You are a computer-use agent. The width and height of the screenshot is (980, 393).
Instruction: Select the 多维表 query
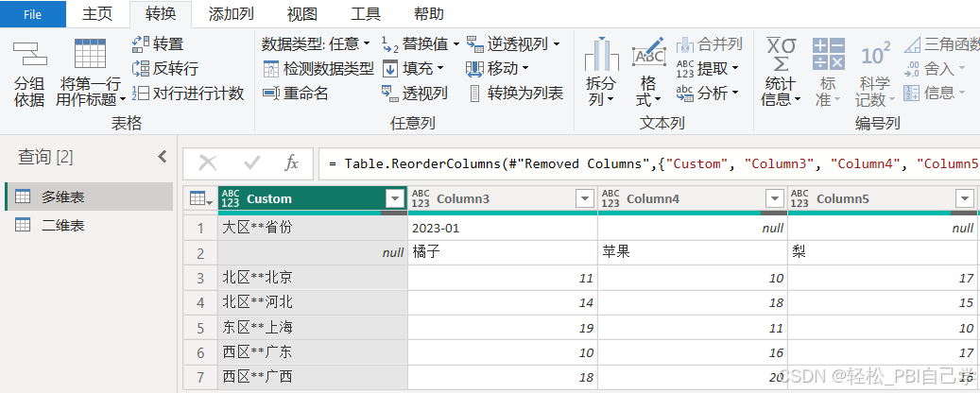[x=89, y=196]
